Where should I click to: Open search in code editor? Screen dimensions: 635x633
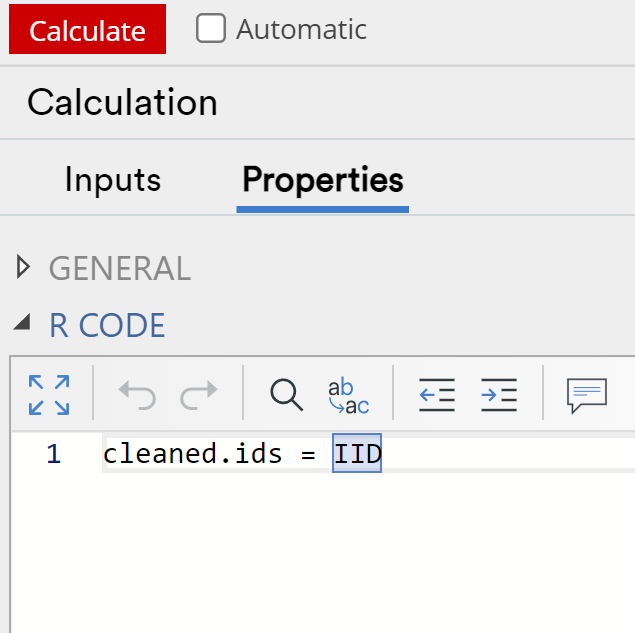tap(286, 395)
